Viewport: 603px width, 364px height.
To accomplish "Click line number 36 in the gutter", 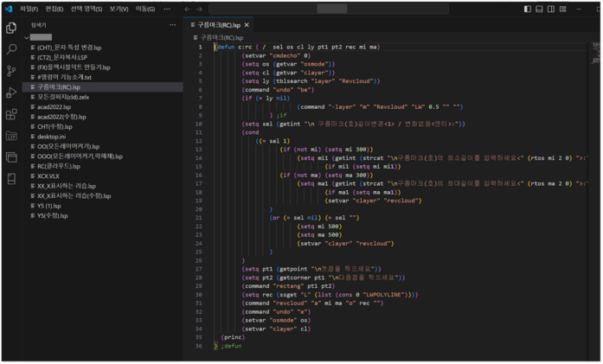I will click(x=199, y=347).
